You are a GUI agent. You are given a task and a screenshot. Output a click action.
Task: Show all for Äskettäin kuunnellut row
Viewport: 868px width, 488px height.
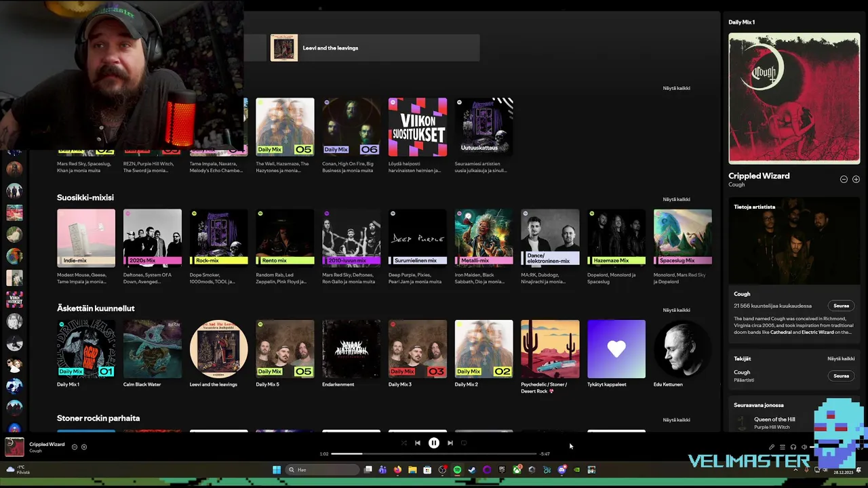(x=676, y=310)
